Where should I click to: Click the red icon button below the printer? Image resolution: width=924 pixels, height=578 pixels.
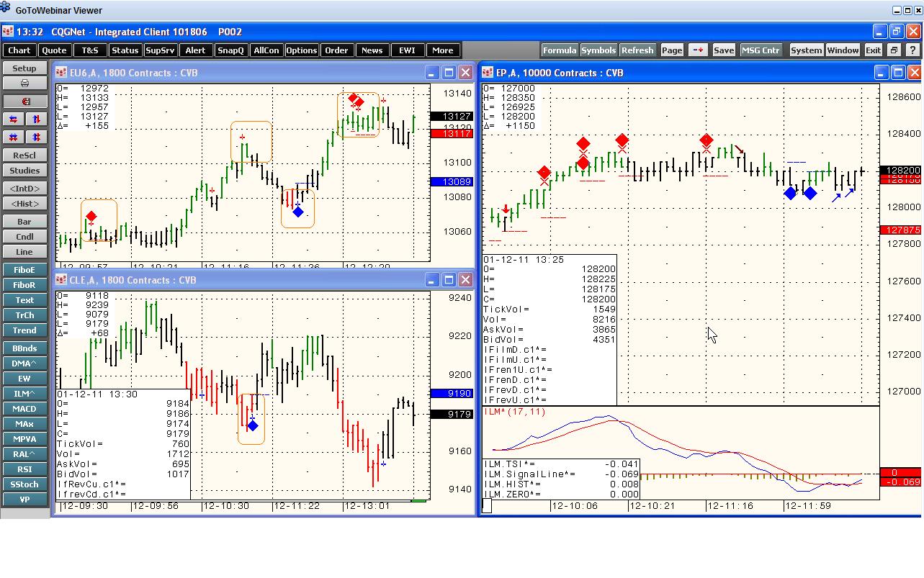[24, 101]
